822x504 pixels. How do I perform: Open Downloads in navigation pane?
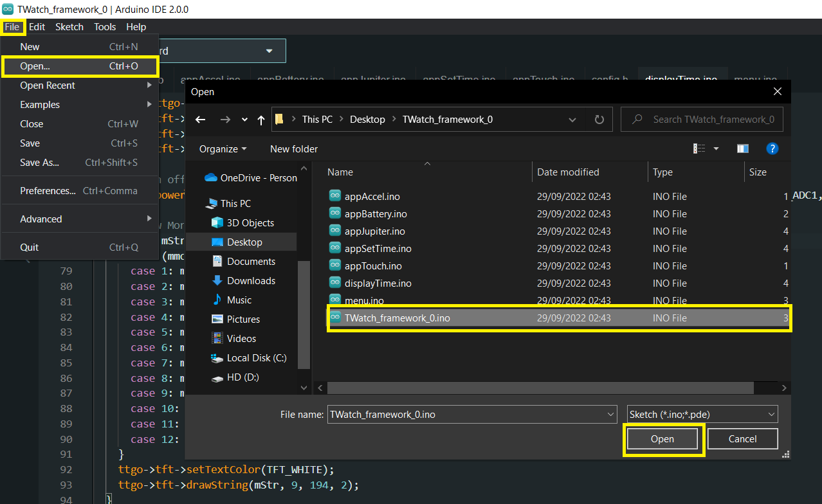pyautogui.click(x=243, y=280)
